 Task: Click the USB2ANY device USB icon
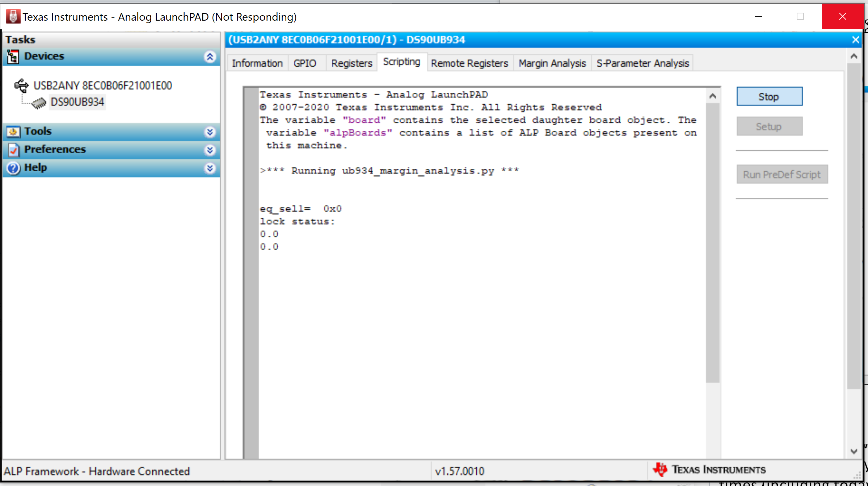click(21, 85)
